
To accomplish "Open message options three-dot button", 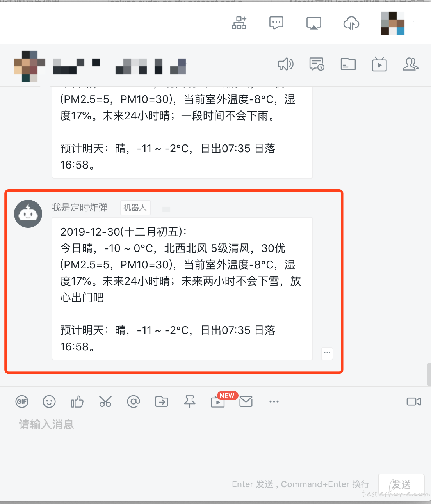I will point(327,353).
